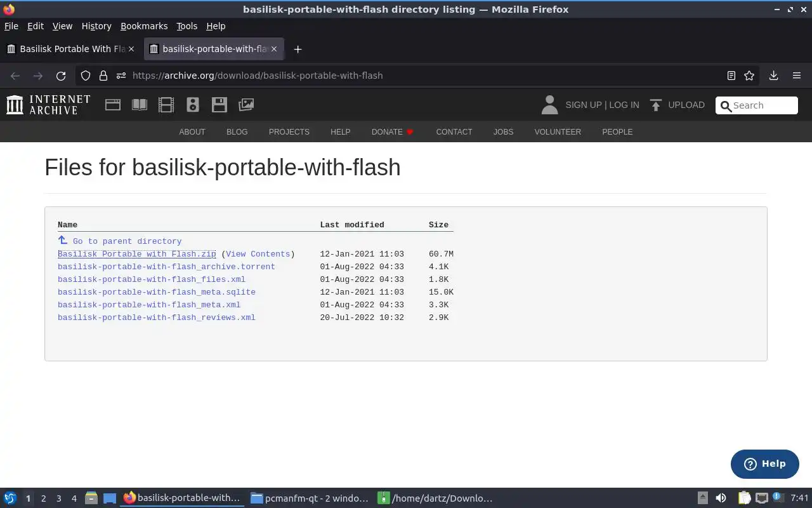The image size is (812, 508).
Task: Open basilisk-portable-with-flash_meta.sqlite
Action: tap(156, 292)
